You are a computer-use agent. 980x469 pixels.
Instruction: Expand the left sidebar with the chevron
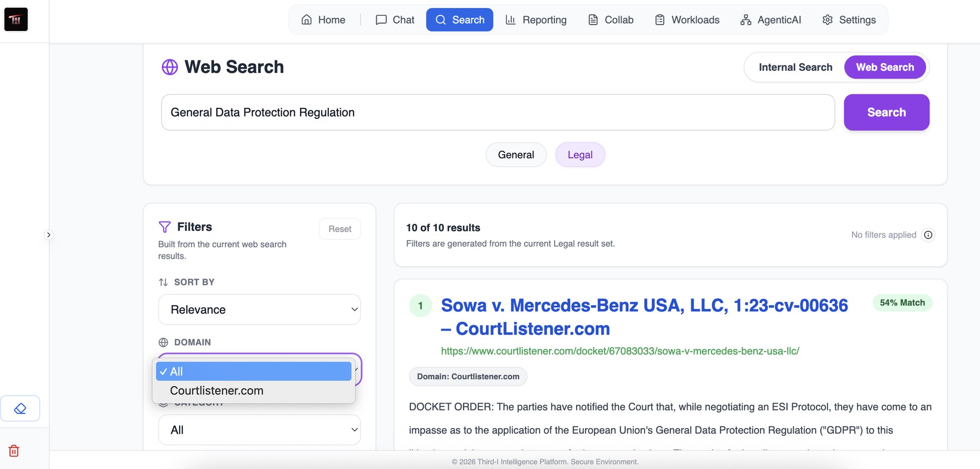coord(48,235)
